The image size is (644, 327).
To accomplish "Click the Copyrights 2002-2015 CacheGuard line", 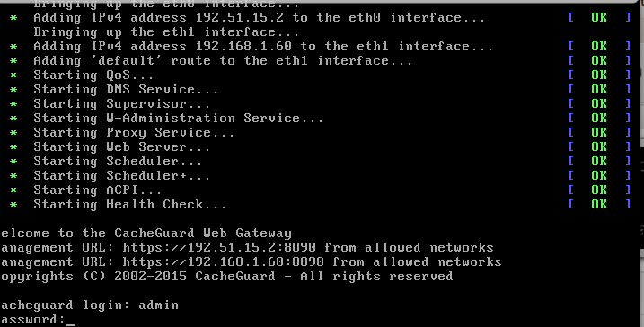I will (x=226, y=277).
